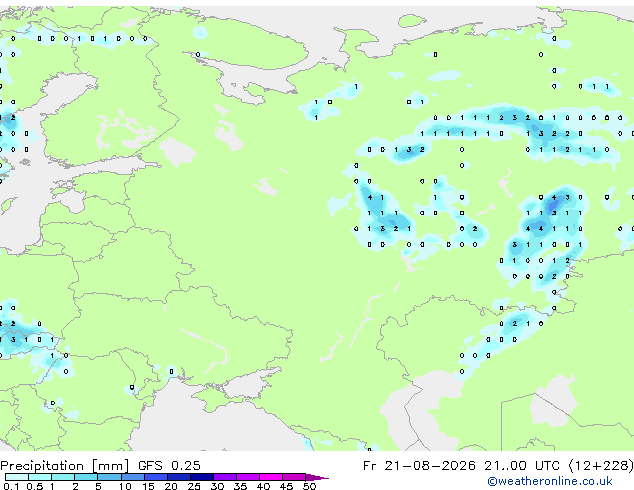Click the legend scale label '50'
The height and width of the screenshot is (490, 634).
coord(309,486)
